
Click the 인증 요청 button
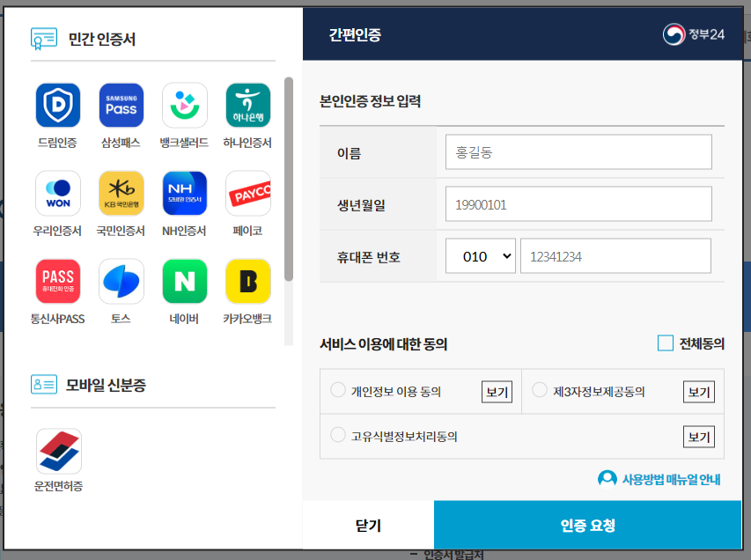click(587, 525)
